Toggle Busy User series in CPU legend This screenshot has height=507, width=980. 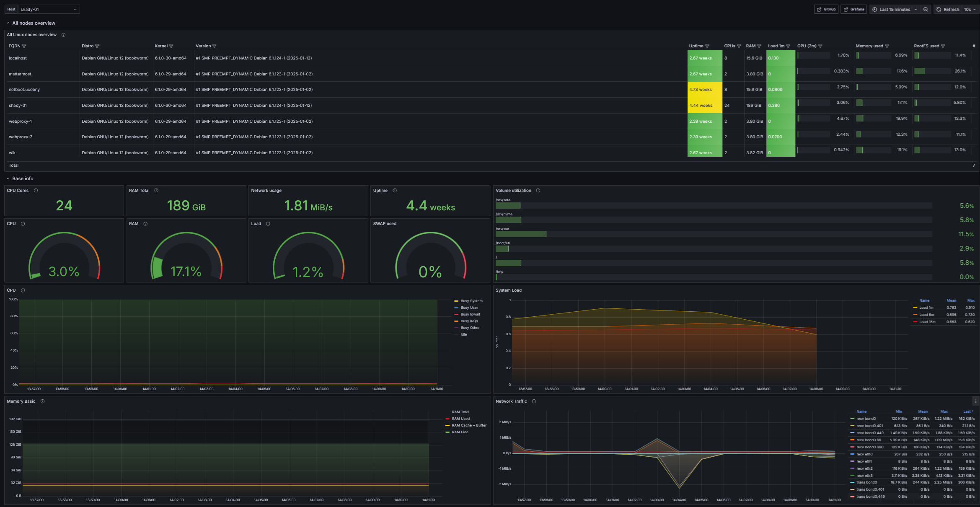pyautogui.click(x=469, y=308)
